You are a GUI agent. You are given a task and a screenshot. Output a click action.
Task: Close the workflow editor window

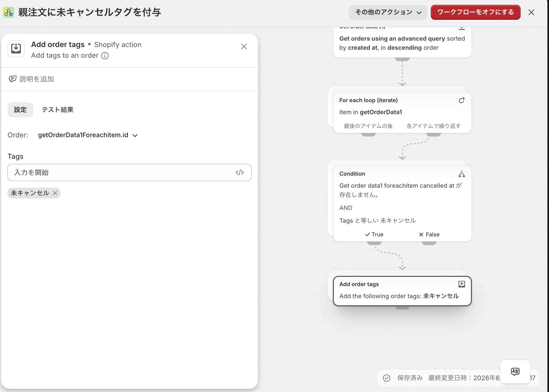click(x=531, y=12)
